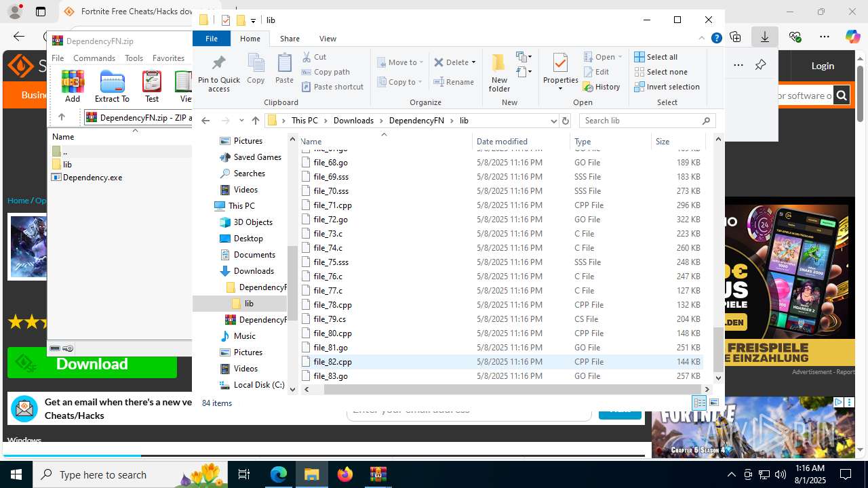The image size is (868, 488).
Task: Go back in Explorer navigation
Action: 205,121
